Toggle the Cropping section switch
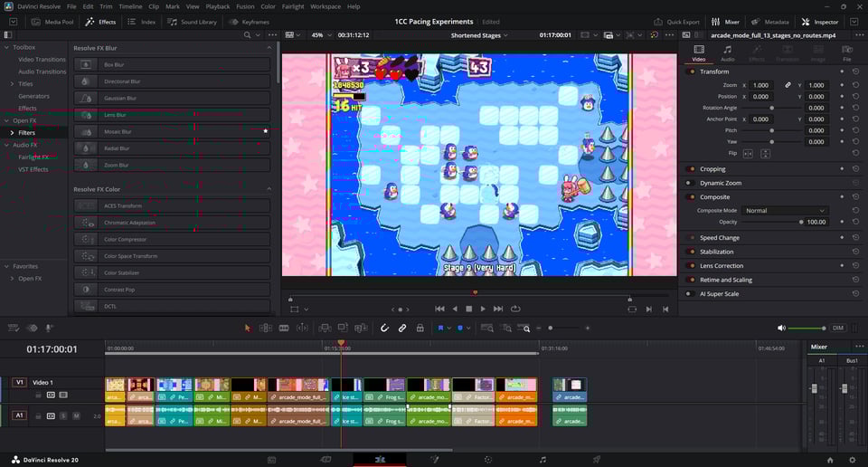 tap(691, 169)
